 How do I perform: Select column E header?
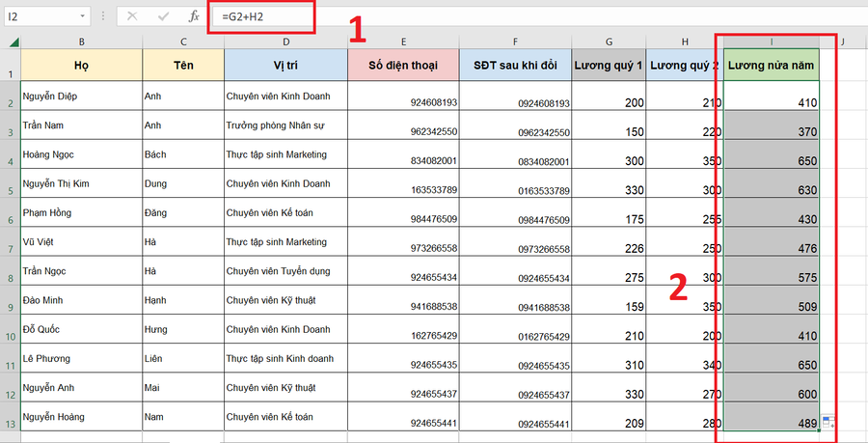pos(403,42)
